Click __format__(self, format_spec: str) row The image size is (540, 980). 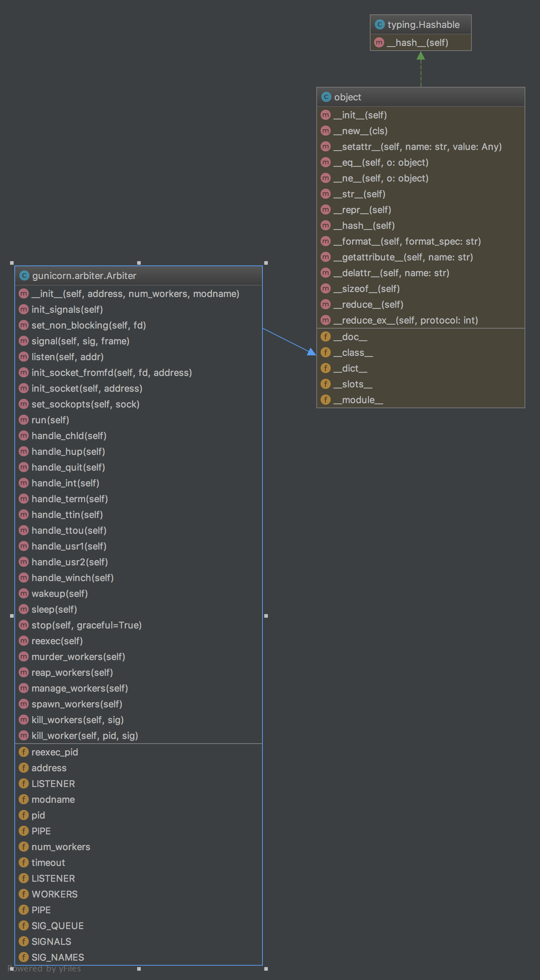pyautogui.click(x=421, y=241)
